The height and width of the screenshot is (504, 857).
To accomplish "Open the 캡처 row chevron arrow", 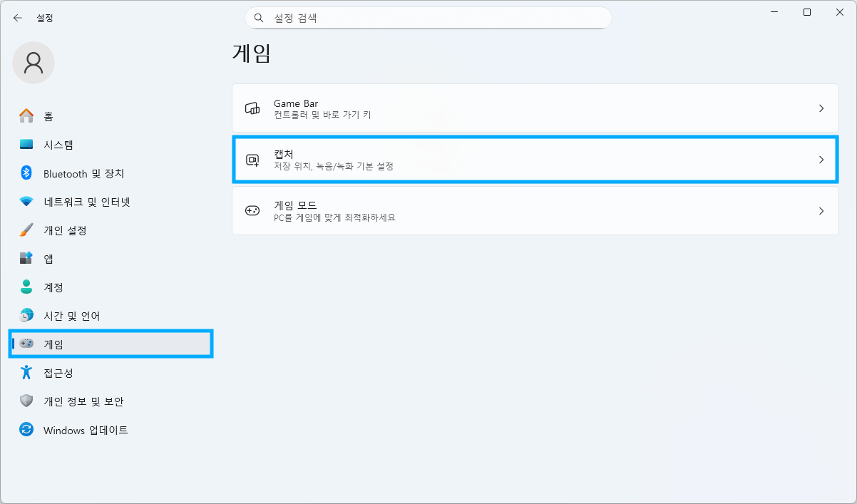I will pos(821,160).
